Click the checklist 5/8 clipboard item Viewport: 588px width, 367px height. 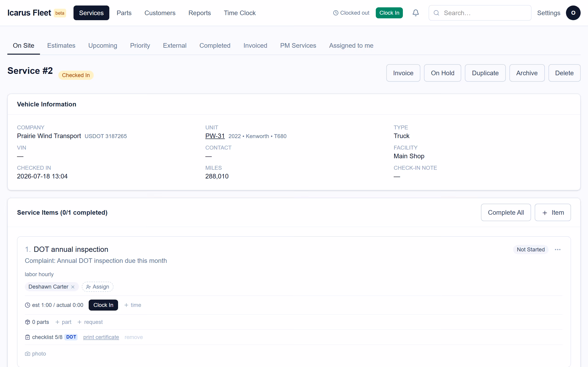click(44, 337)
